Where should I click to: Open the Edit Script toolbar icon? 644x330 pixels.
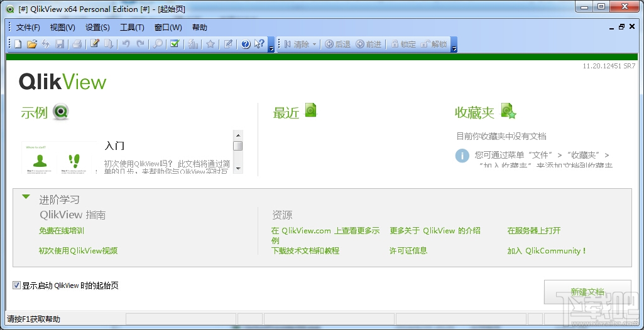coord(95,43)
